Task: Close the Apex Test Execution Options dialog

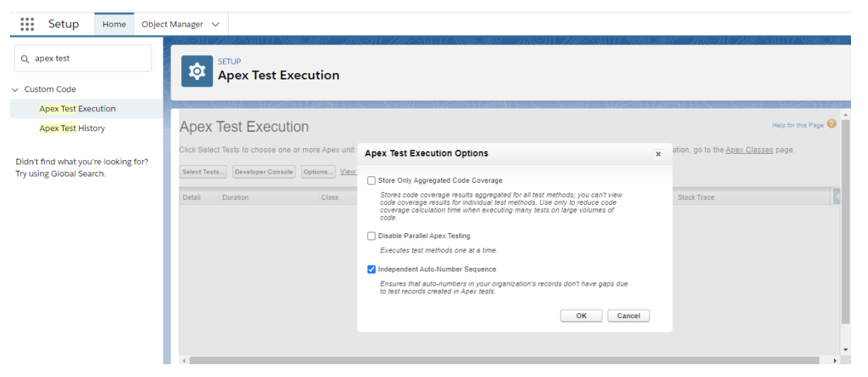Action: [658, 154]
